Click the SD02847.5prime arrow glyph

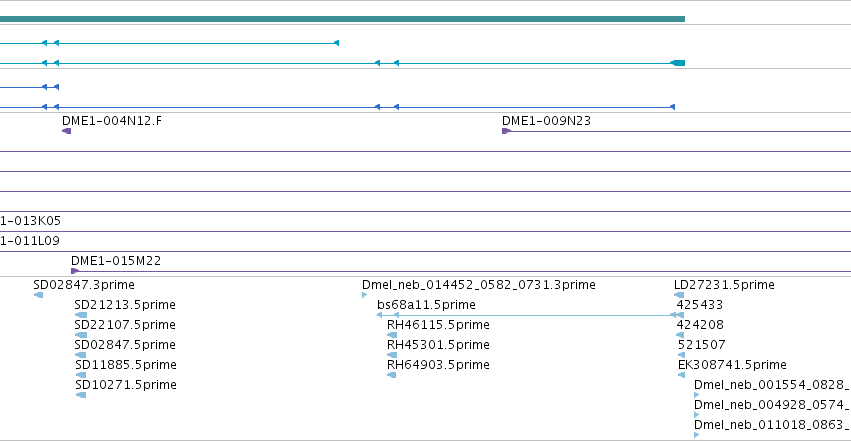[x=81, y=355]
